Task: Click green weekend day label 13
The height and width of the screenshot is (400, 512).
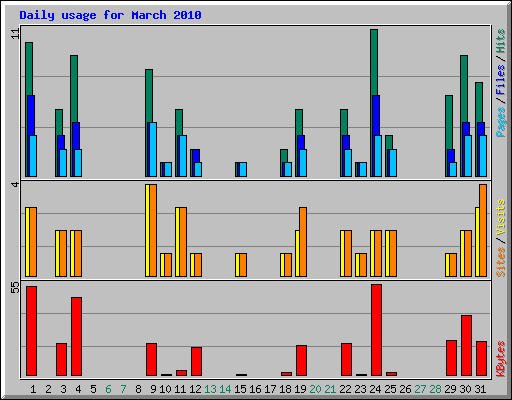Action: pos(210,389)
